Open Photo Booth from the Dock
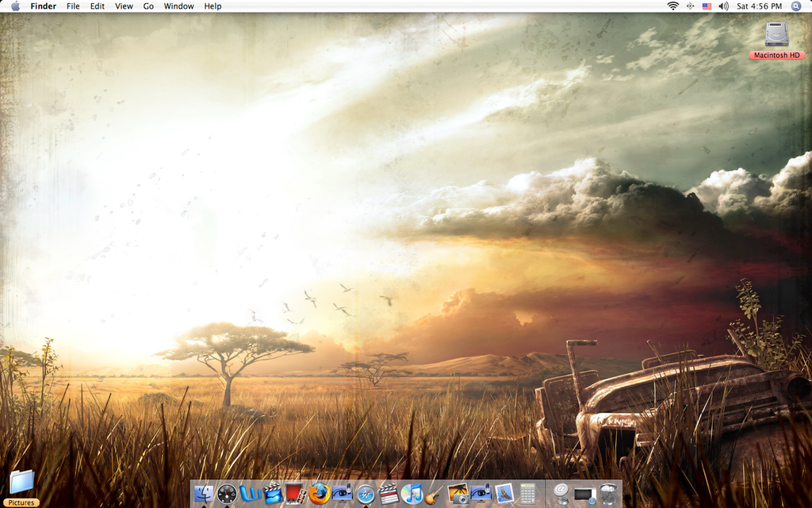 (x=297, y=494)
